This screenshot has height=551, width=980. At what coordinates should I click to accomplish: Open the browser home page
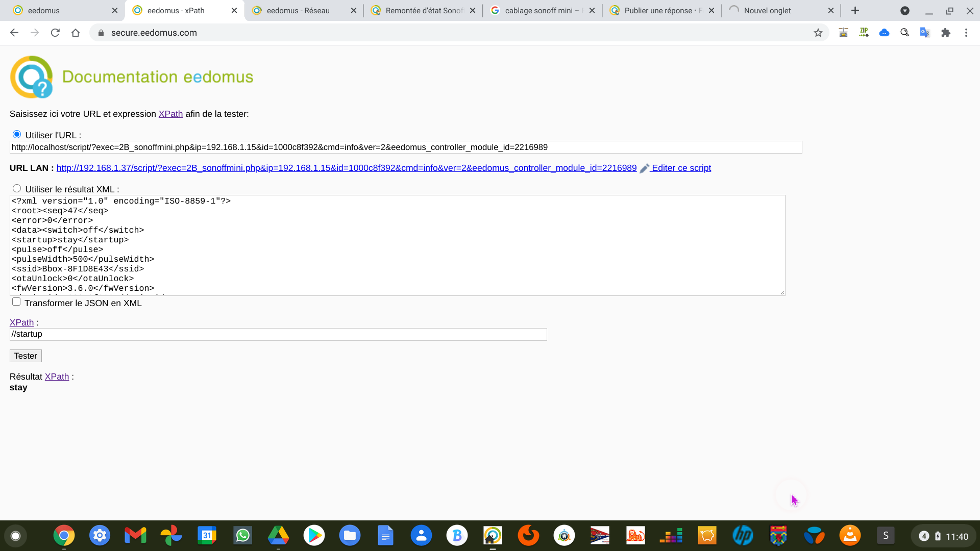pos(76,33)
